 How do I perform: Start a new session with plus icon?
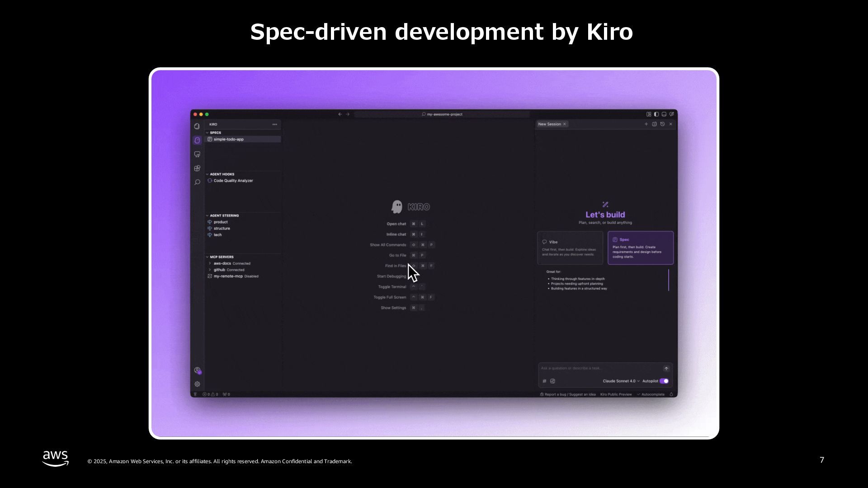(x=646, y=124)
